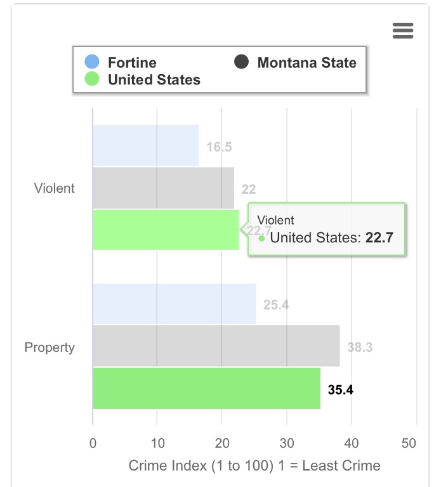448x487 pixels.
Task: Click the Fortine Property bar
Action: click(174, 304)
